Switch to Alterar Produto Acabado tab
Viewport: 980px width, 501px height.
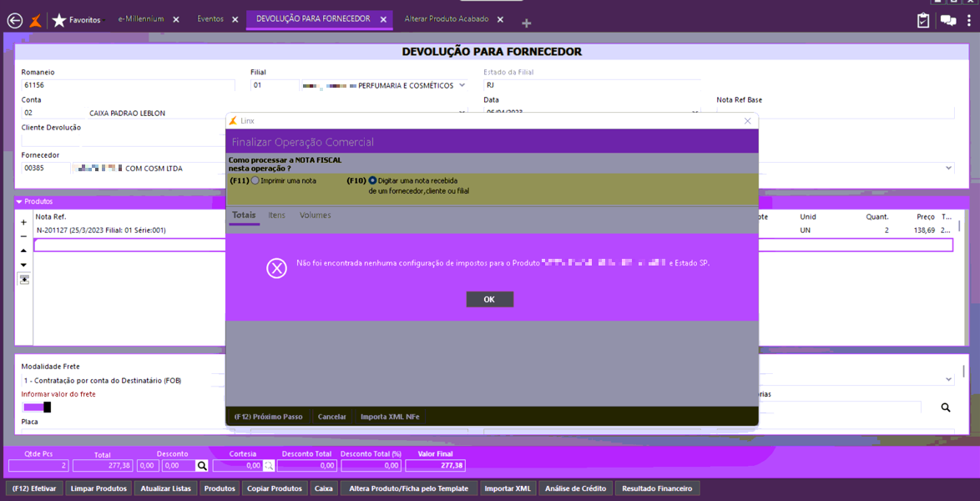point(447,19)
